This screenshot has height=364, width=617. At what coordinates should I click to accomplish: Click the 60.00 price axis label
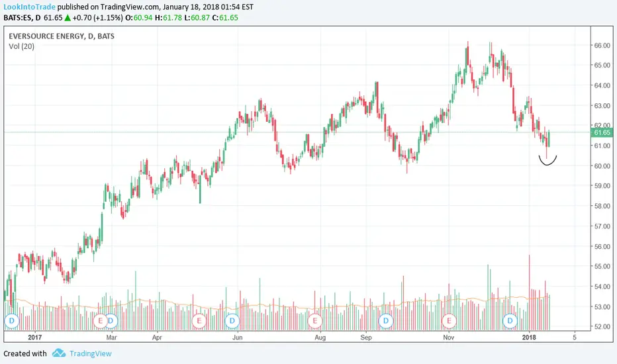(602, 166)
